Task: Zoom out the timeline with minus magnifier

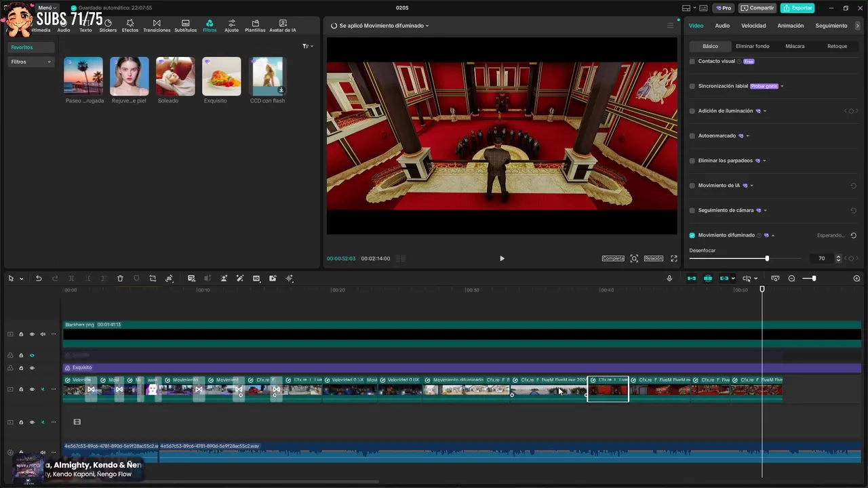Action: point(791,279)
